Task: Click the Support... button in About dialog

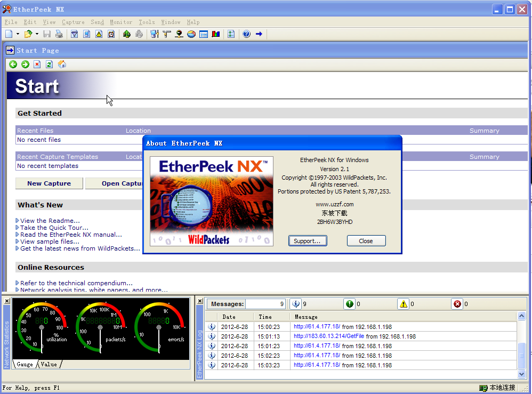Action: [308, 241]
